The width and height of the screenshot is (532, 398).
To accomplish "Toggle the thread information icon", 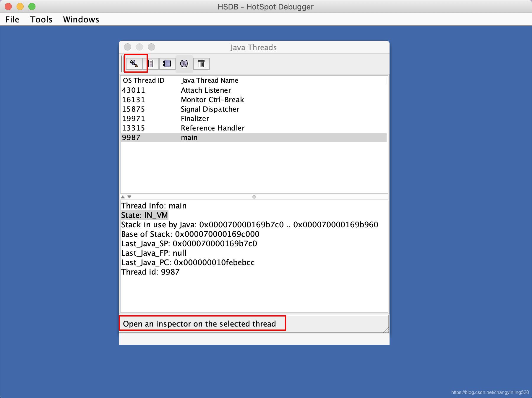I will click(x=184, y=63).
